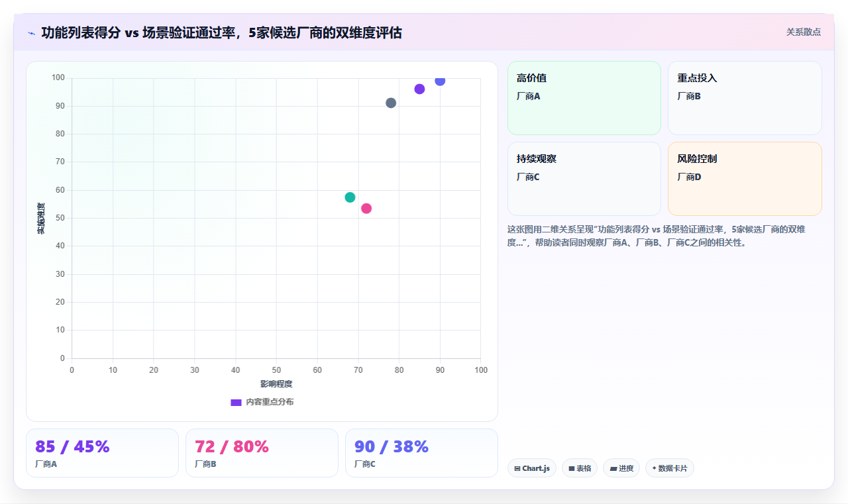Select the blue scatter point at x=90

coord(440,81)
